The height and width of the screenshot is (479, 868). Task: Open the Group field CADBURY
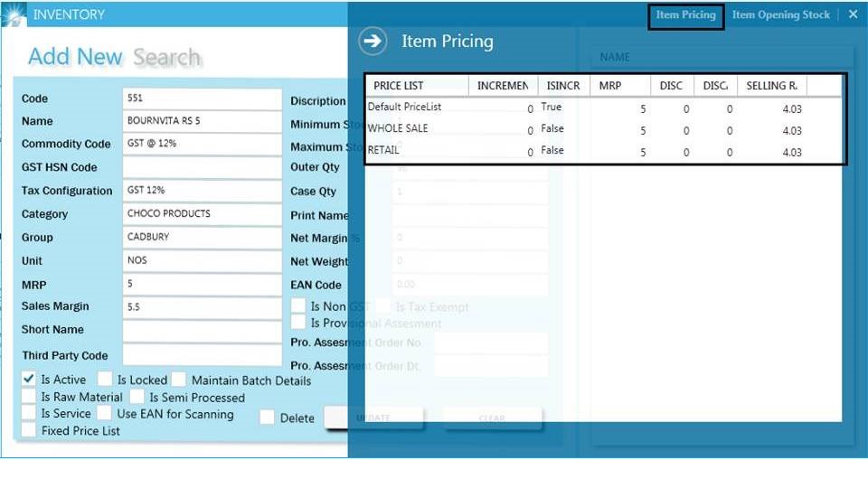[x=202, y=238]
